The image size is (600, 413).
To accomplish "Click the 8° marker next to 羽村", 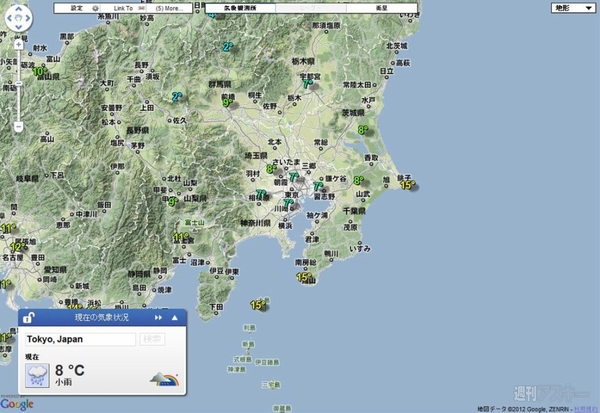I will click(x=271, y=169).
